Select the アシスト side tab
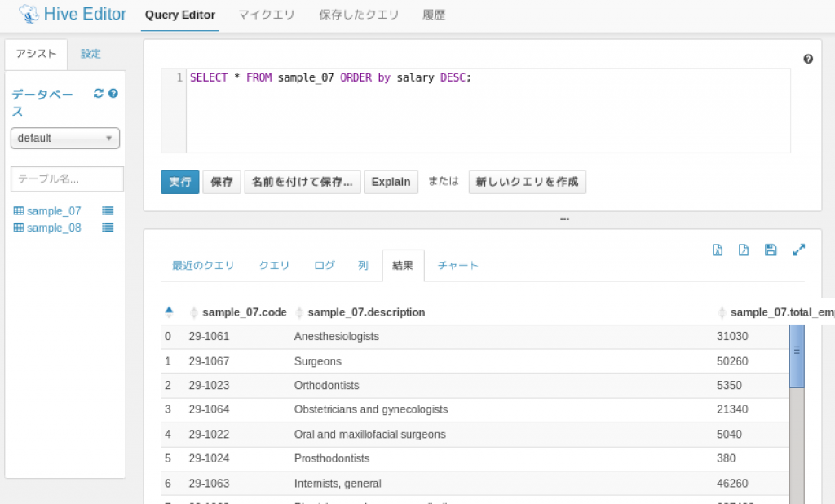The image size is (835, 504). pos(36,54)
